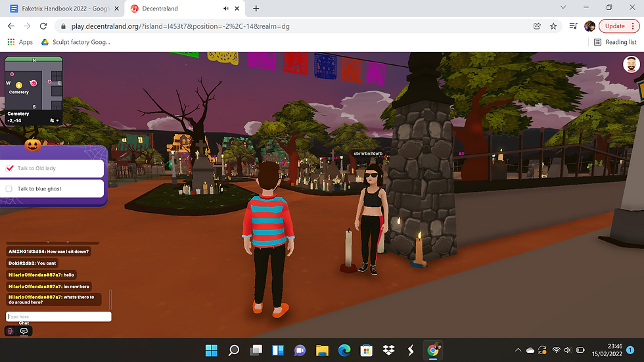Open the minimap realm dropdown arrow
The image size is (644, 362).
(58, 121)
